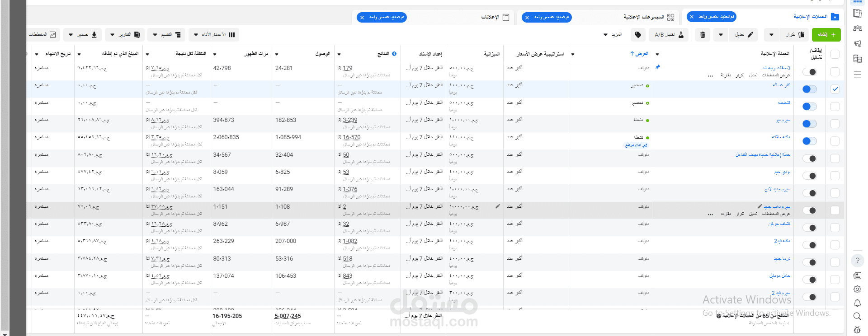Viewport: 868px width, 336px height.
Task: Open المخططات charts button in the toolbar
Action: pyautogui.click(x=42, y=35)
